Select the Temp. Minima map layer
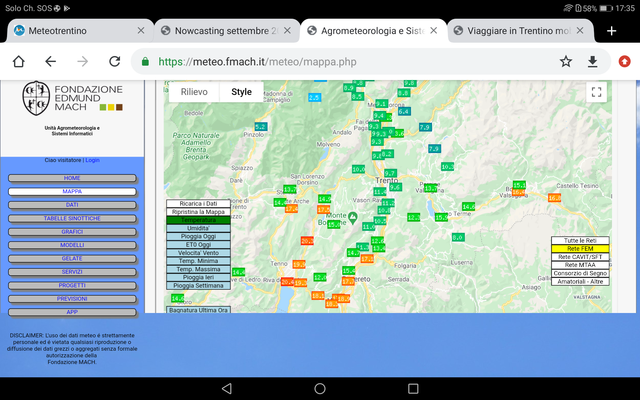This screenshot has width=640, height=400. click(198, 261)
